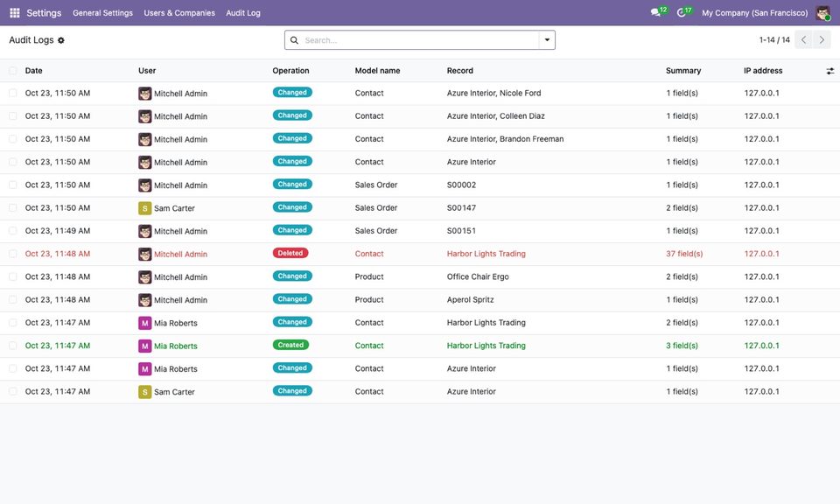Click the S00002 record cell

461,185
